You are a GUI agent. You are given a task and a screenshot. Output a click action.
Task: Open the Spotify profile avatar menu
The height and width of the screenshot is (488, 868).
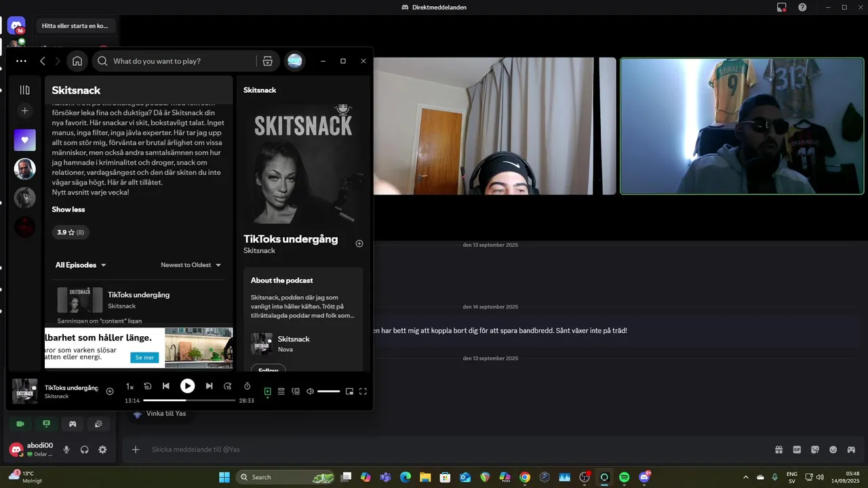coord(294,61)
